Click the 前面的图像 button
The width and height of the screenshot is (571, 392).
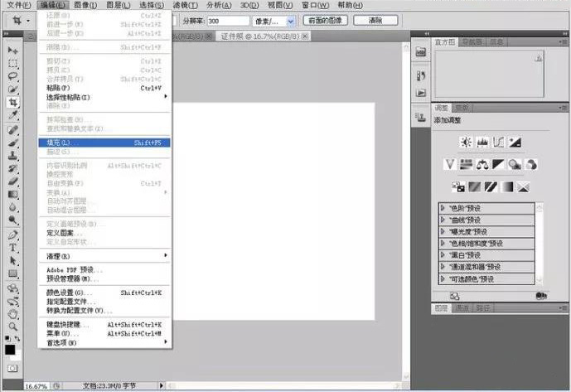tap(325, 20)
